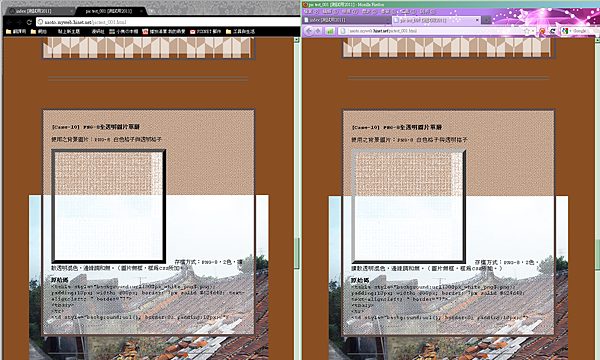Switch to the index tab in Chrome
Screen dimensions: 600x360
pyautogui.click(x=38, y=11)
